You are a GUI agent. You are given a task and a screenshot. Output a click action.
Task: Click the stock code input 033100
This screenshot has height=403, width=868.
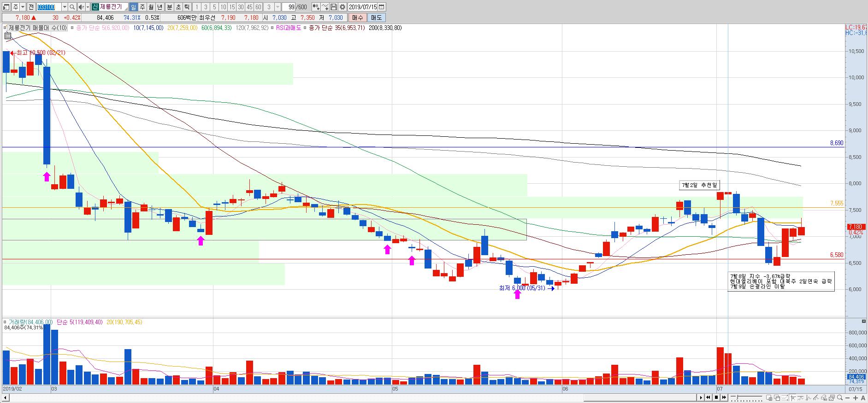coord(49,7)
